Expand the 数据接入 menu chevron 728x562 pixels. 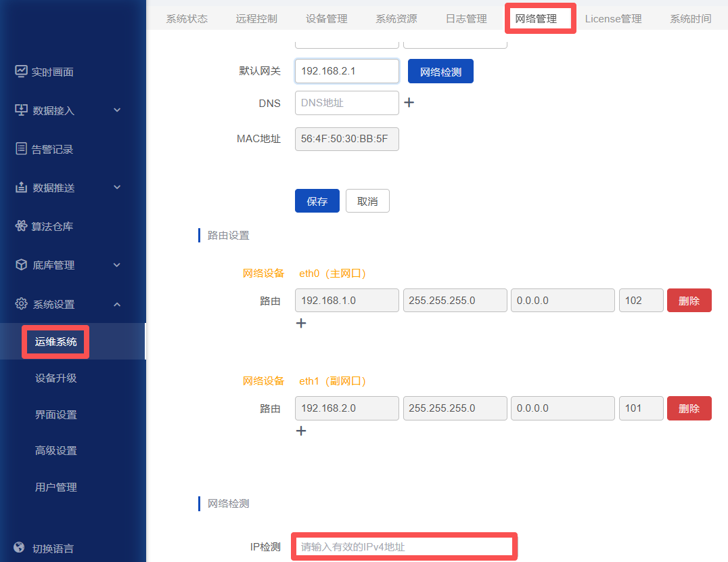(117, 110)
